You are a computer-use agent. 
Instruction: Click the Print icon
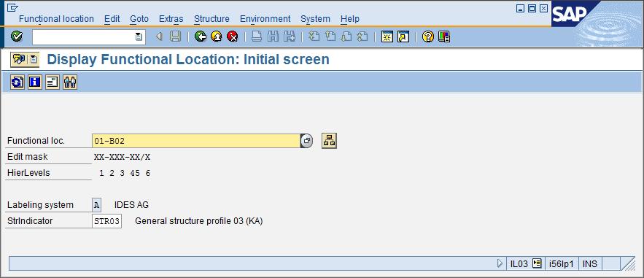pyautogui.click(x=257, y=37)
